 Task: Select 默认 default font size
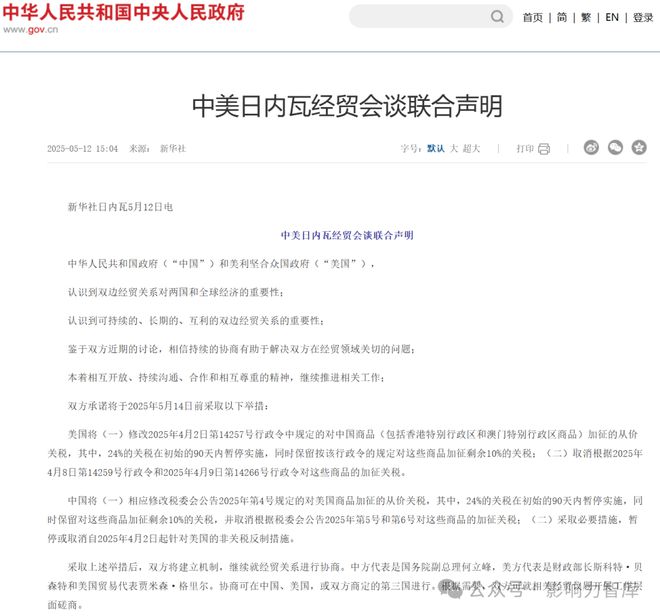coord(436,148)
